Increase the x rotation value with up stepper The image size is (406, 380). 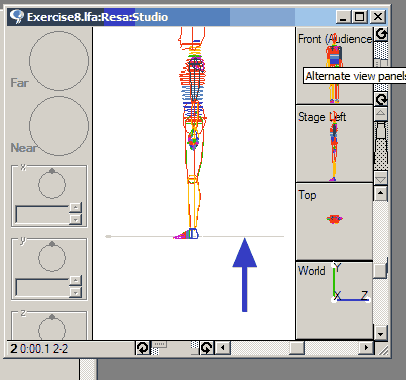[x=76, y=207]
